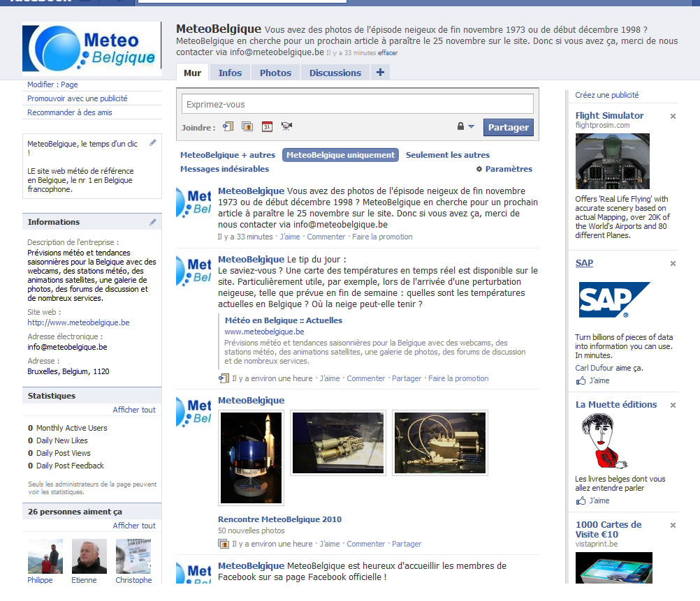Select the MeteoBelgique uniquement filter
700x601 pixels.
(x=341, y=155)
